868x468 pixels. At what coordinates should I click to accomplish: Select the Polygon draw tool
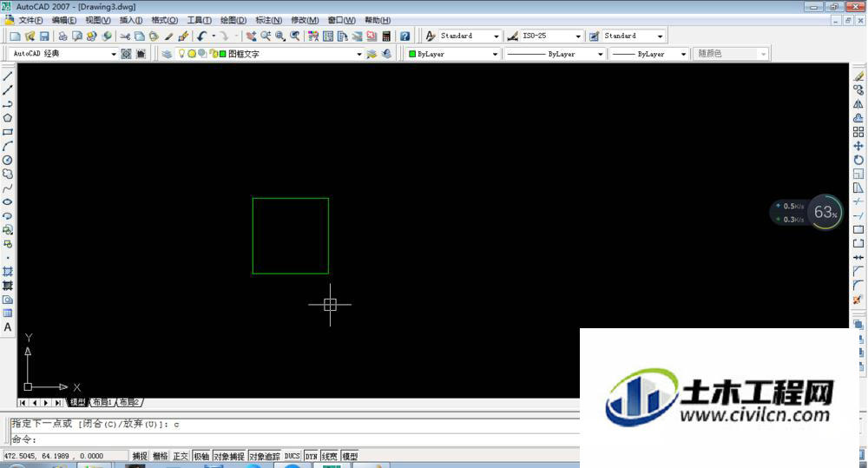click(x=8, y=118)
